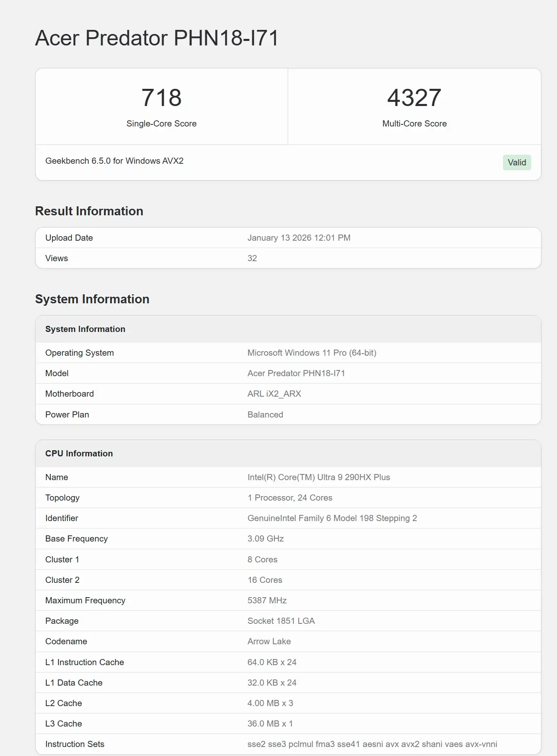Click the Power Plan Balanced value
Viewport: 557px width, 756px height.
265,415
